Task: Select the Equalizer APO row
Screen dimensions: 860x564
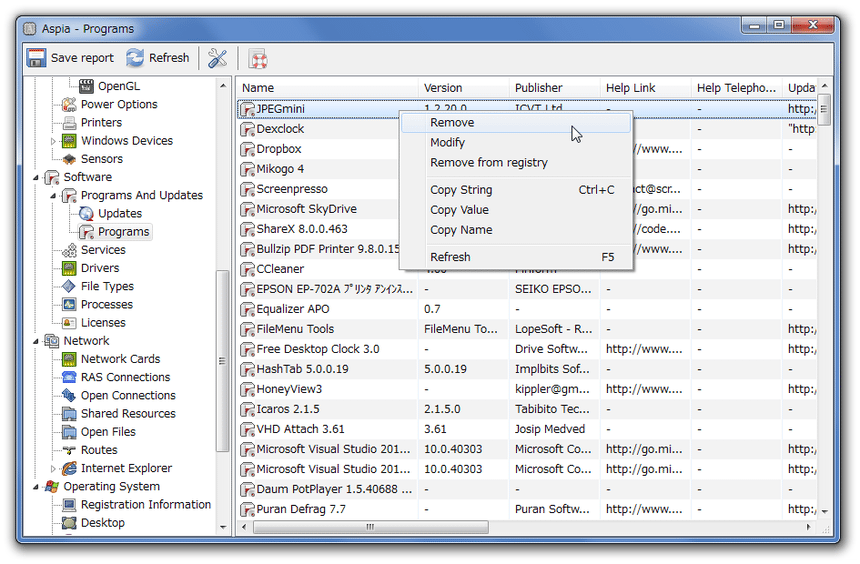Action: coord(527,309)
